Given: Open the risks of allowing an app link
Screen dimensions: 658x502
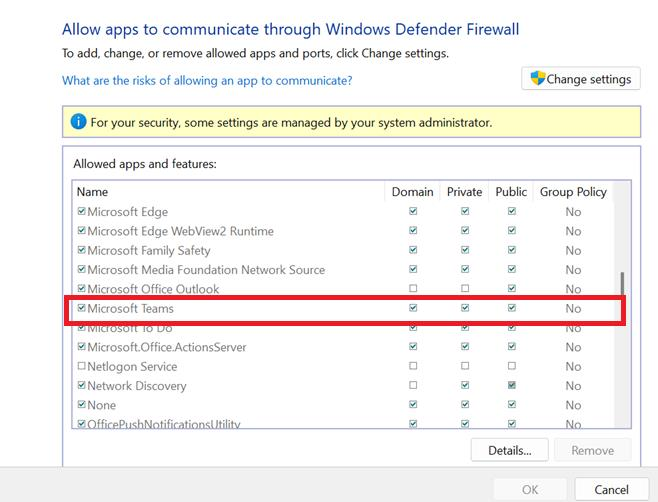Looking at the screenshot, I should 207,80.
